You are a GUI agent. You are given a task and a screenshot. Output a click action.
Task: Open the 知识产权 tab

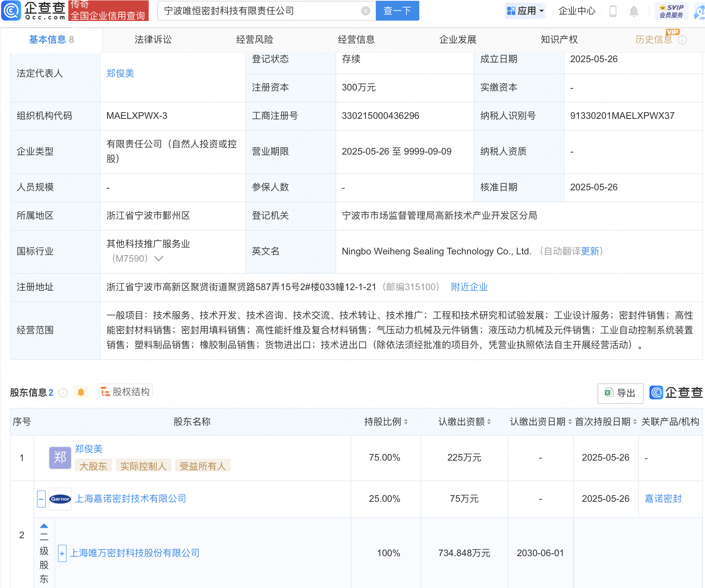[559, 39]
